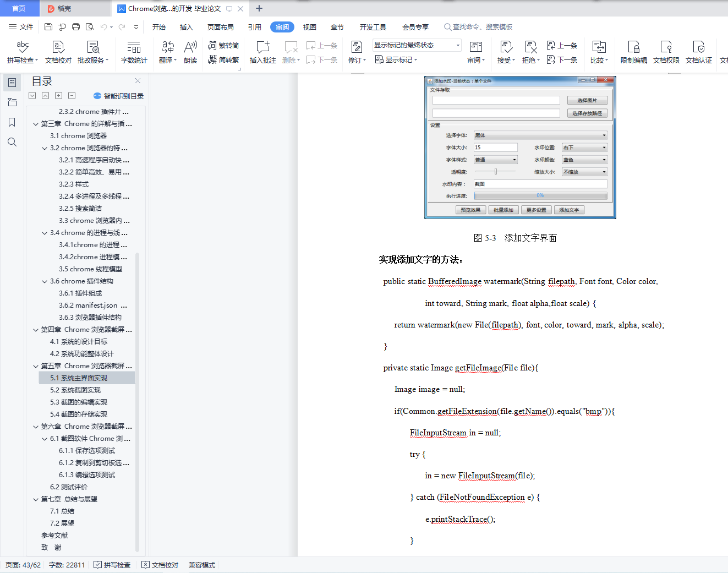The width and height of the screenshot is (728, 573).
Task: Switch to the 开始 ribbon tab
Action: pos(159,27)
